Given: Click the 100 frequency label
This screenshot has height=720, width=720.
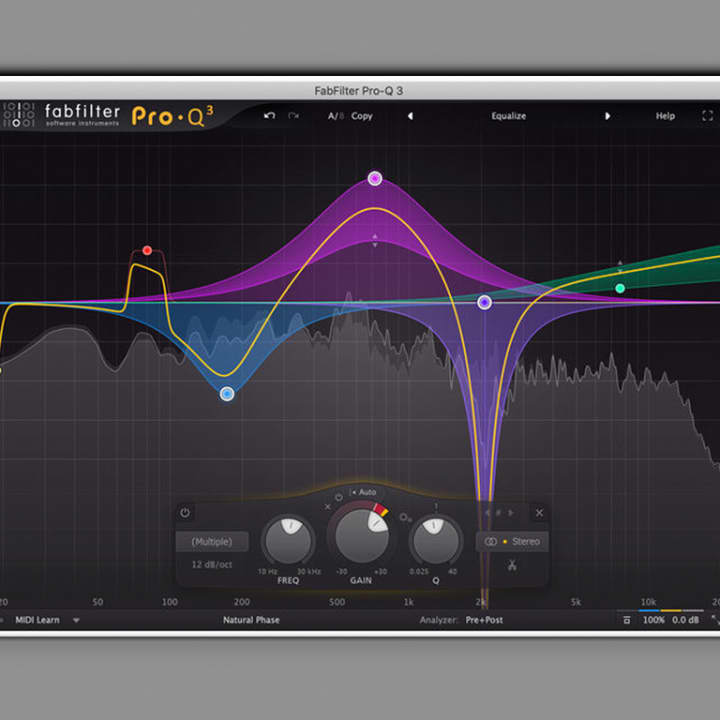Looking at the screenshot, I should click(169, 602).
